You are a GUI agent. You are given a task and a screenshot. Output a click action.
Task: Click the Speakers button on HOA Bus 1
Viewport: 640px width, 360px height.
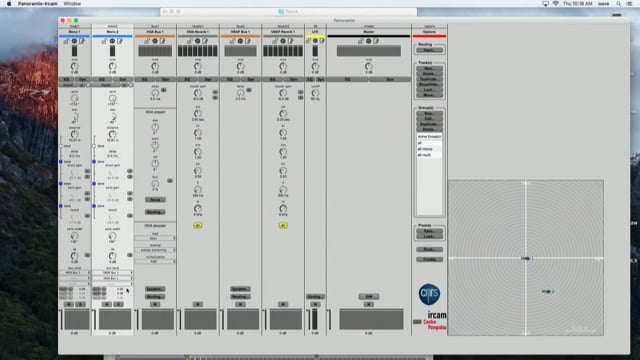click(x=155, y=289)
